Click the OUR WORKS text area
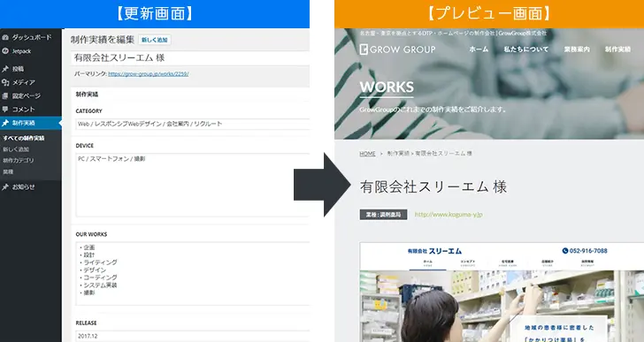 (193, 274)
